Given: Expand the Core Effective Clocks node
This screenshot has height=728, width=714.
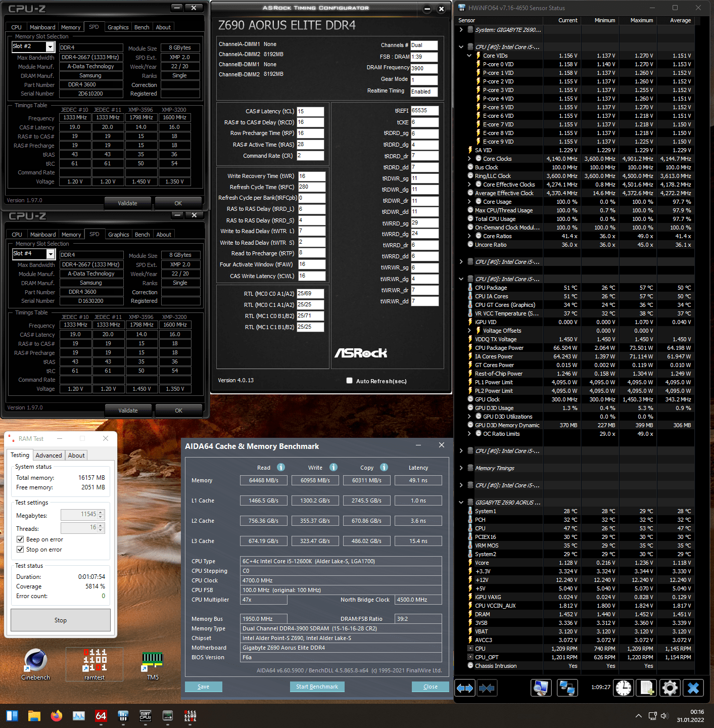Looking at the screenshot, I should click(x=469, y=185).
